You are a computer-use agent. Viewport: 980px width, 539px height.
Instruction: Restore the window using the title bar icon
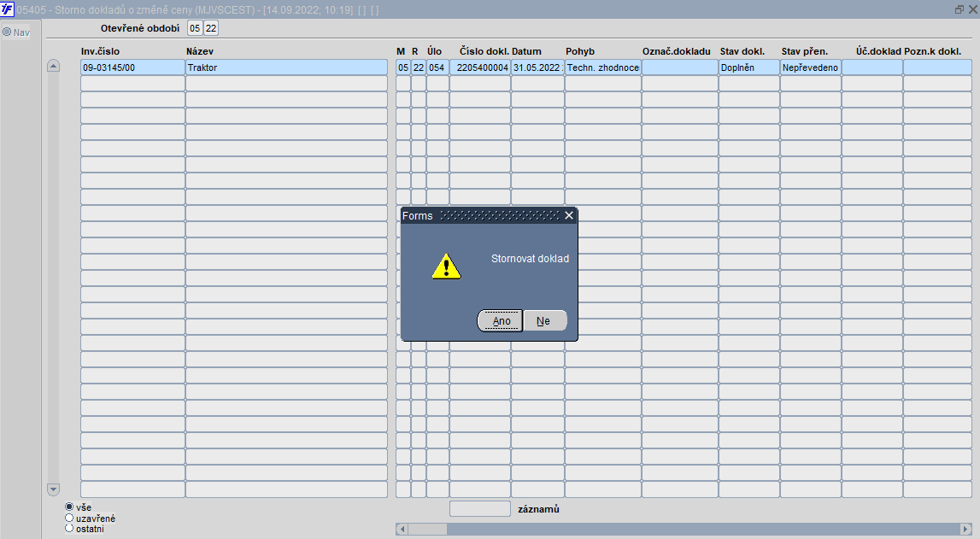pos(959,9)
